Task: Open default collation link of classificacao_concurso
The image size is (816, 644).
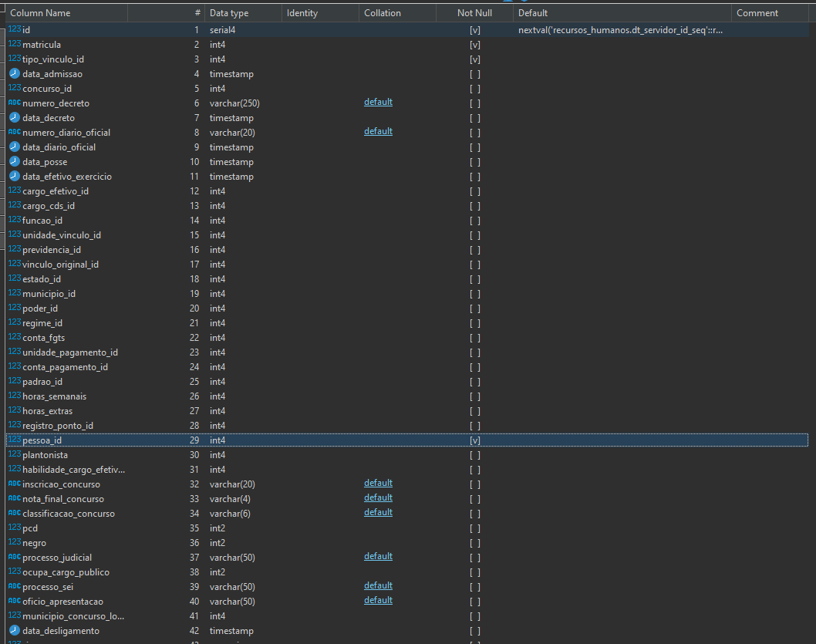Action: tap(379, 512)
